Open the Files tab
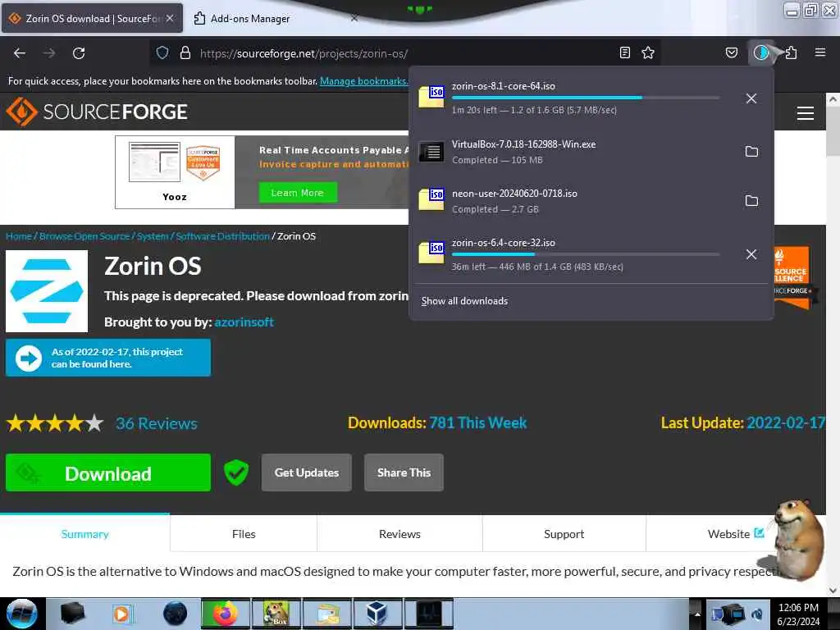 pos(244,534)
